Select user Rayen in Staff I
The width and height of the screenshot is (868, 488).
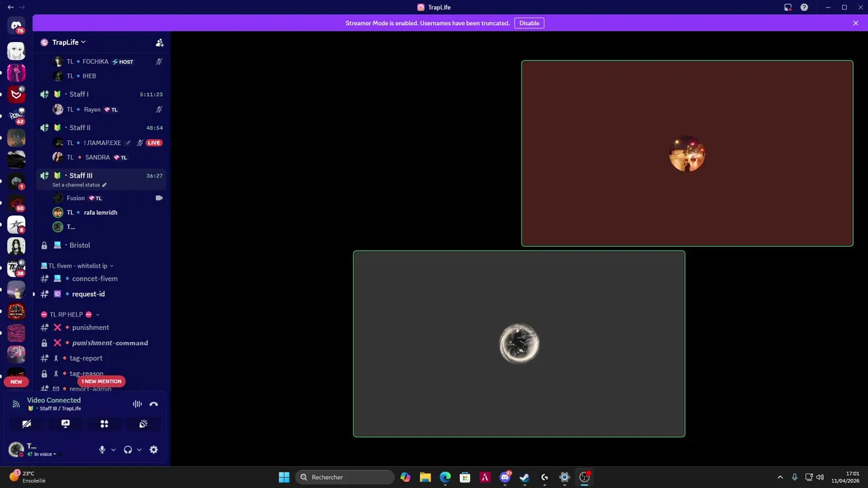(108, 109)
